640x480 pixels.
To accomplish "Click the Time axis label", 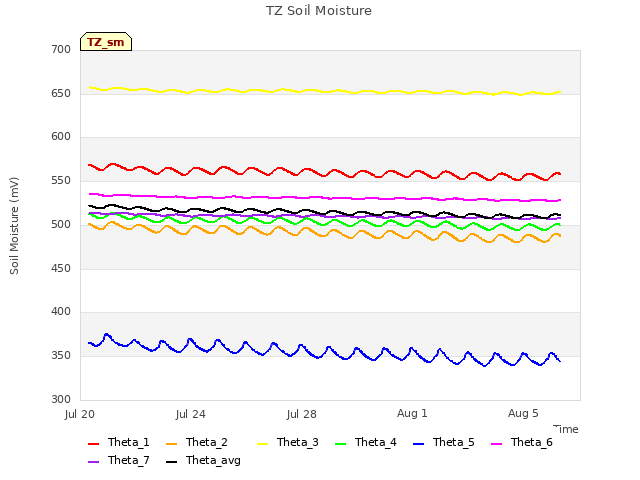I will (566, 429).
